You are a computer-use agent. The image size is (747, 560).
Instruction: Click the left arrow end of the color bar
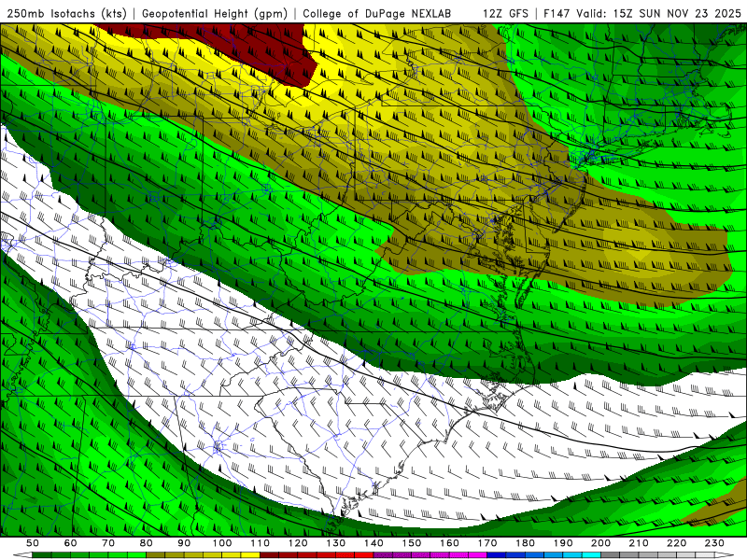[x=22, y=554]
